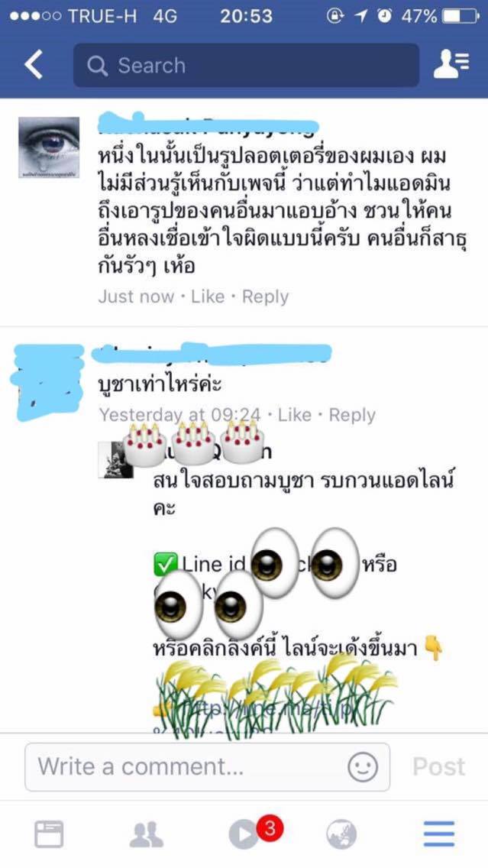488x868 pixels.
Task: Tap the small reply author avatar
Action: coord(115,459)
